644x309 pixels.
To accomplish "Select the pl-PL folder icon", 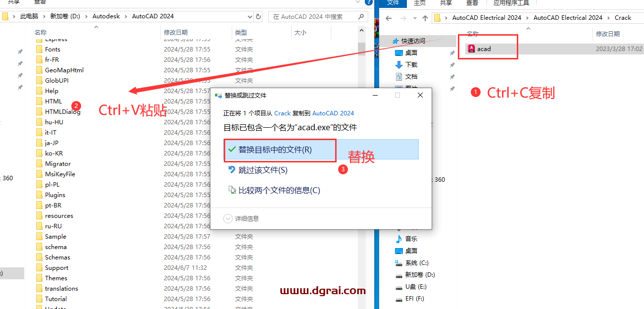I will (39, 185).
